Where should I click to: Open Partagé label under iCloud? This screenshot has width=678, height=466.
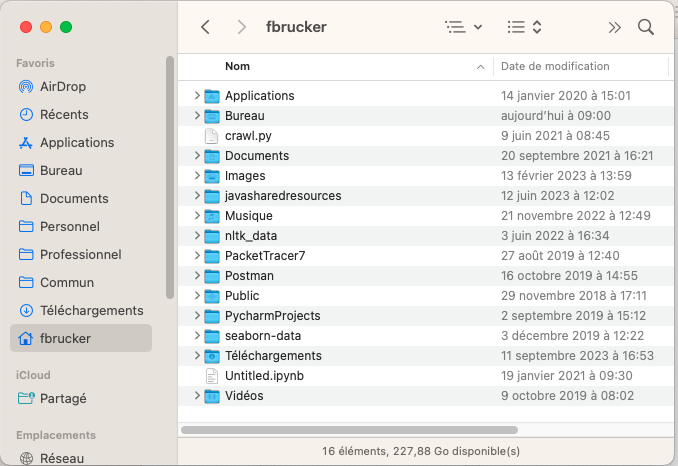tap(63, 398)
